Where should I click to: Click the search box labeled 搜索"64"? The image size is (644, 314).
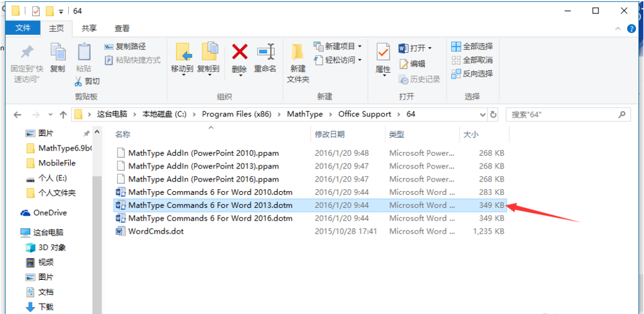[x=562, y=115]
